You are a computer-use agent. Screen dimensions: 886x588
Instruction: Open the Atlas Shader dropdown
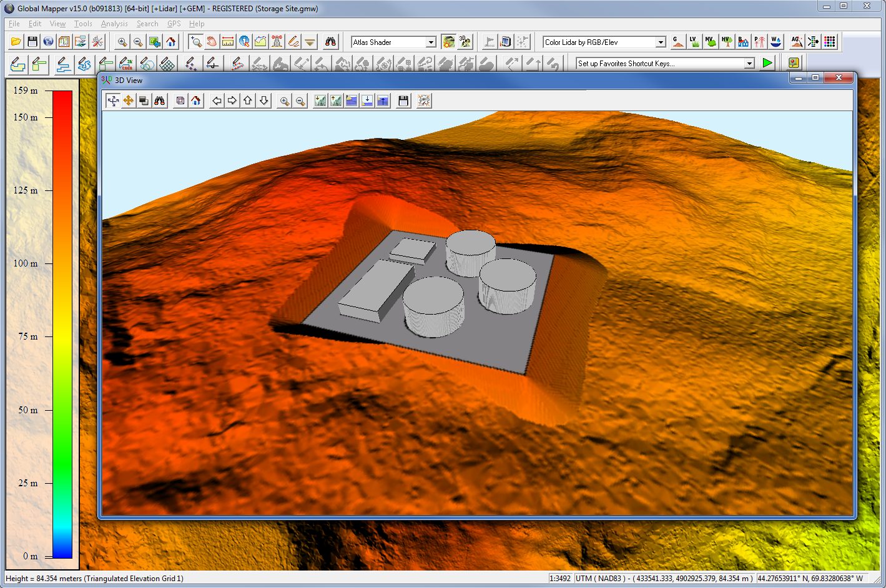tap(431, 42)
